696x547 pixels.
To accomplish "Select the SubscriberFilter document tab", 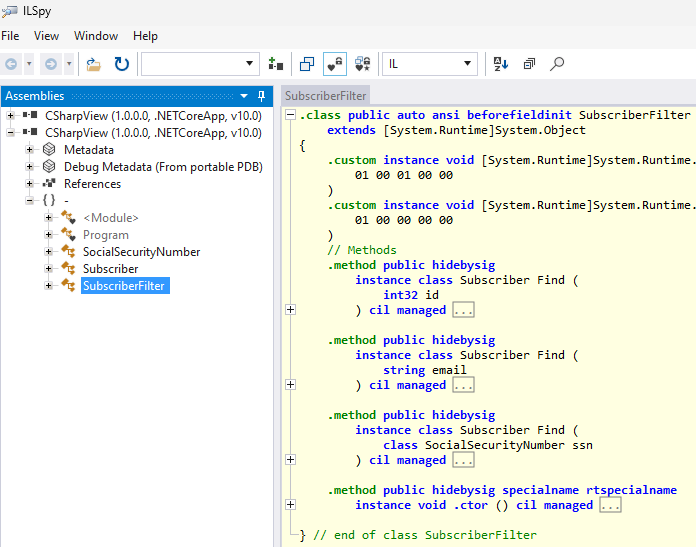I will pos(325,96).
